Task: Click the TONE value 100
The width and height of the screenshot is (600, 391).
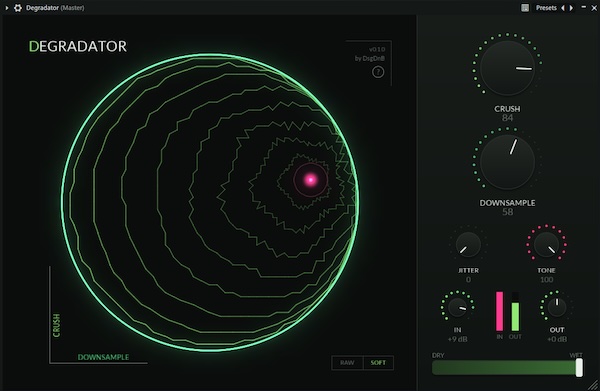Action: click(x=546, y=280)
